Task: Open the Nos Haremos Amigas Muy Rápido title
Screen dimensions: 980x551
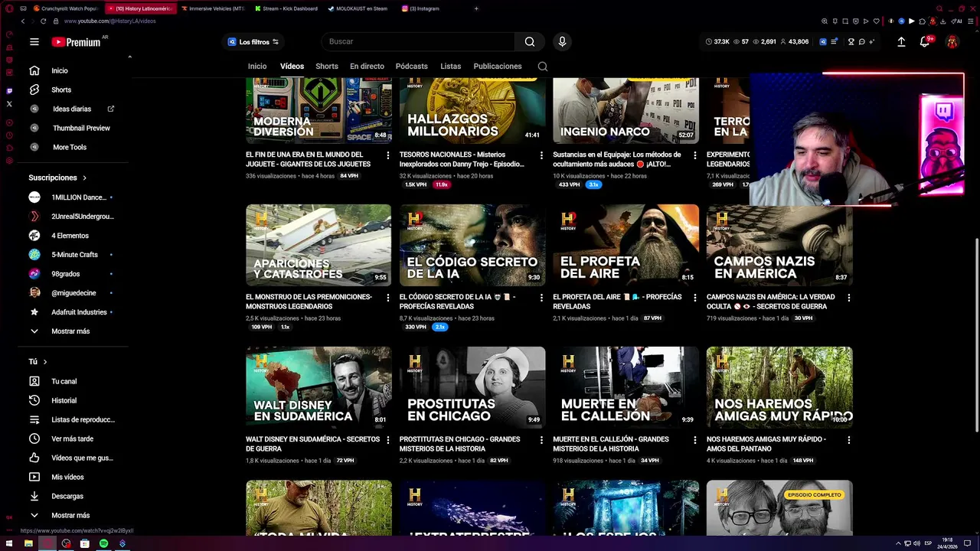Action: pos(766,444)
